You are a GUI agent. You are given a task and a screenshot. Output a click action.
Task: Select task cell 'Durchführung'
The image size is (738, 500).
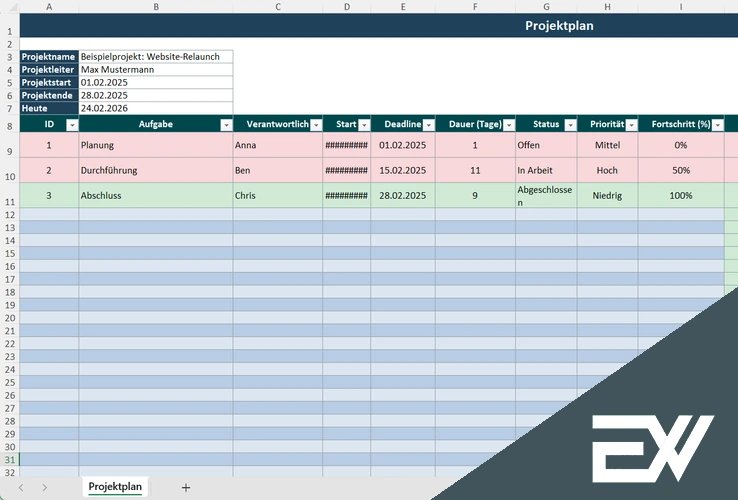click(x=156, y=170)
